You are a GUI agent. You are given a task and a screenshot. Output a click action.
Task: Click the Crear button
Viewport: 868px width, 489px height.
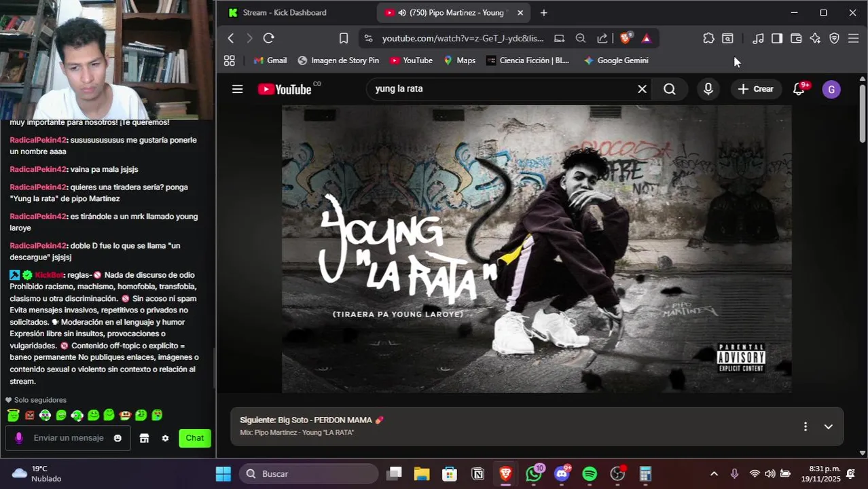pos(756,89)
